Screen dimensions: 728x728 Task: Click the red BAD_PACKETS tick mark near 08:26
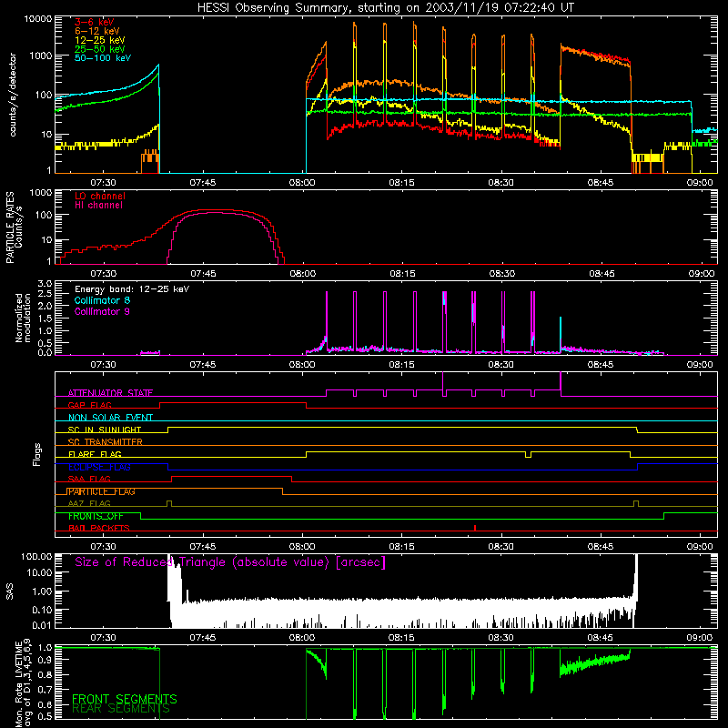(475, 528)
